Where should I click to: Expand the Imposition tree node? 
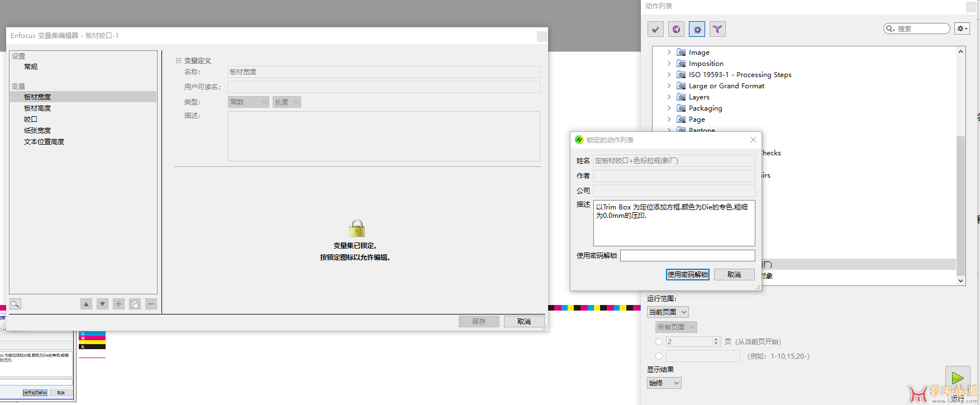pos(669,63)
